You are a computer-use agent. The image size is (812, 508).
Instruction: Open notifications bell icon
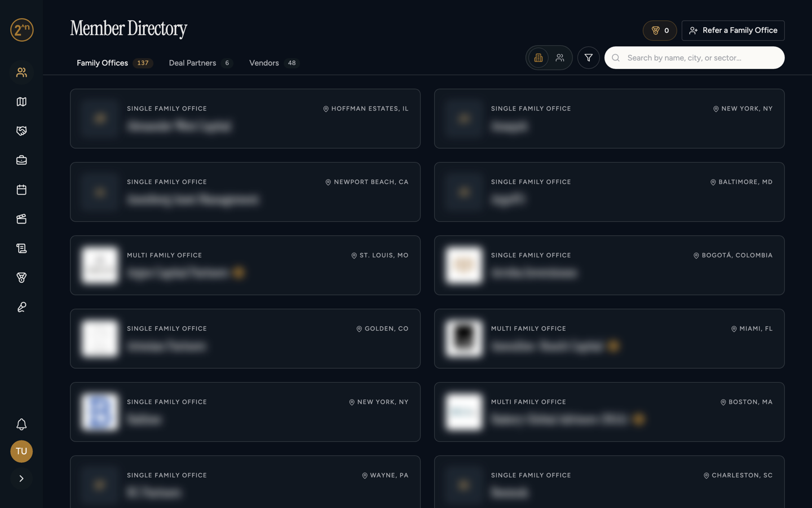(x=21, y=424)
